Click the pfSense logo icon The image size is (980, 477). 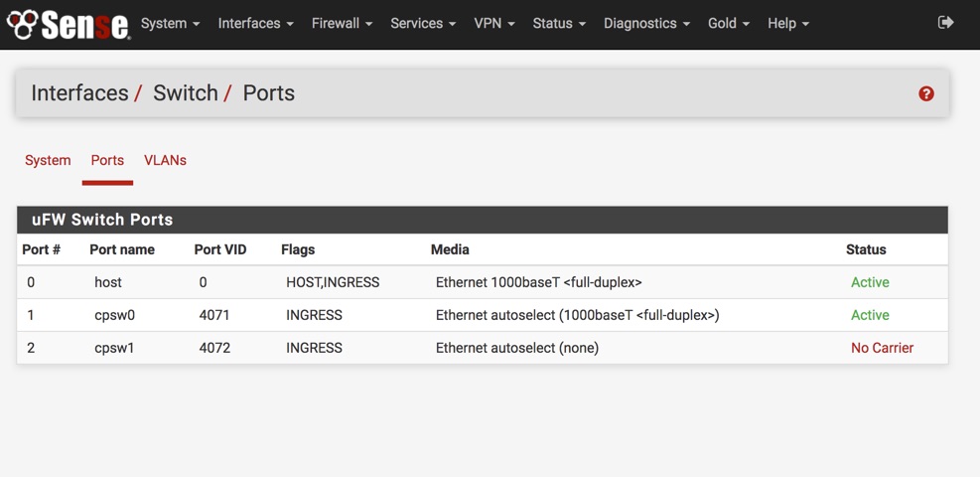point(68,24)
